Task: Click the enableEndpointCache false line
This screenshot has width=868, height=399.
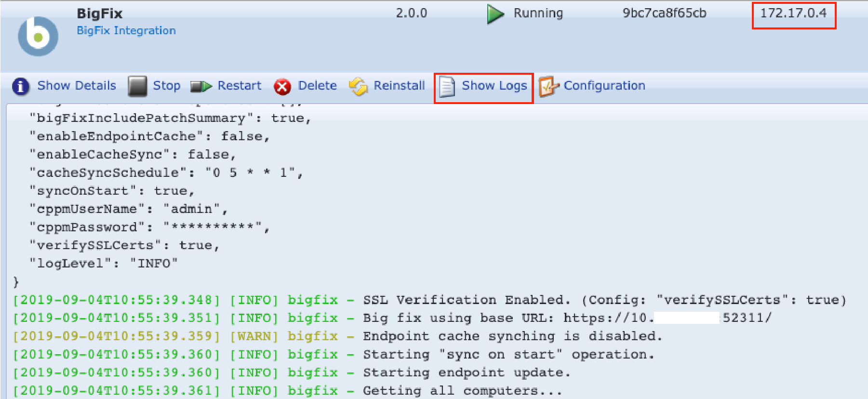Action: coord(149,137)
